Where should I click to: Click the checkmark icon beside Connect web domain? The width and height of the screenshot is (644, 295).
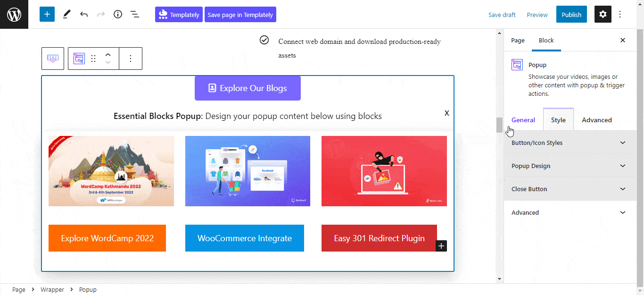[x=264, y=40]
